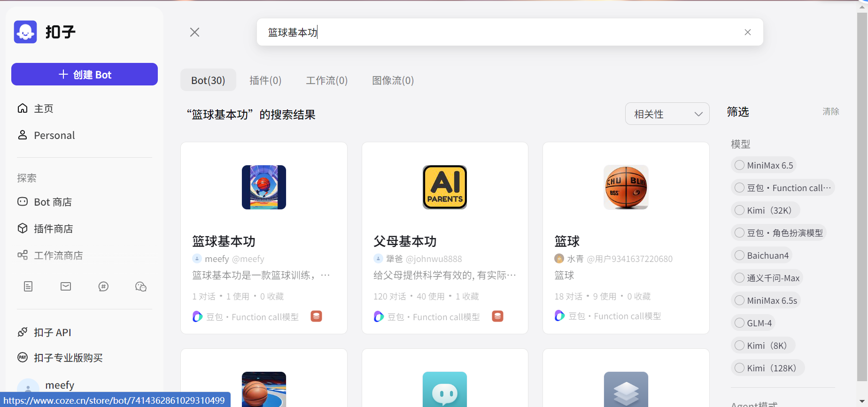Select the Kimi (32K) model filter
Screen dimensions: 868x407
[x=740, y=210]
